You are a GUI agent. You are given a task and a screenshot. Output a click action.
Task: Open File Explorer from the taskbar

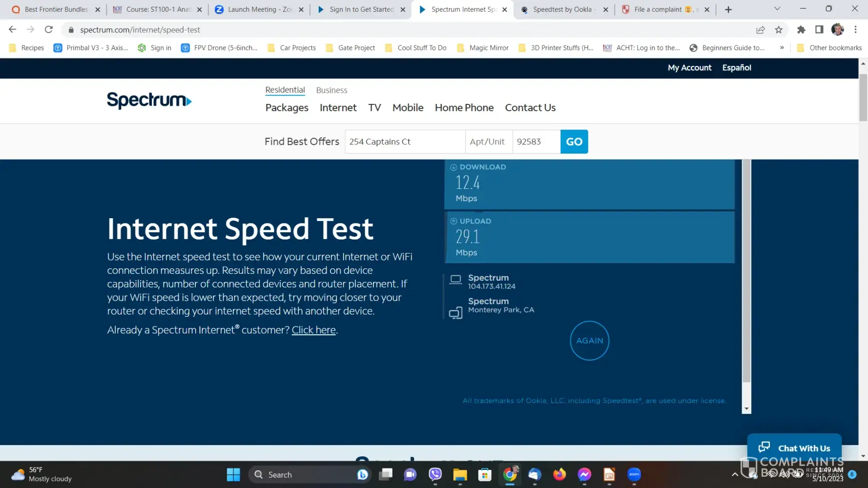tap(460, 474)
